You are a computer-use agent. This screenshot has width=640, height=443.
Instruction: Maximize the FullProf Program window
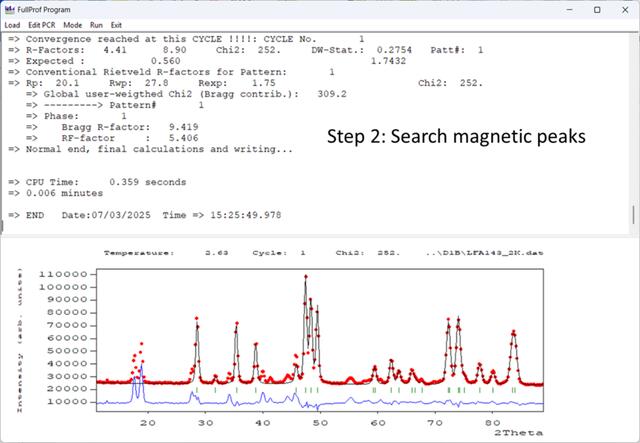pyautogui.click(x=597, y=9)
